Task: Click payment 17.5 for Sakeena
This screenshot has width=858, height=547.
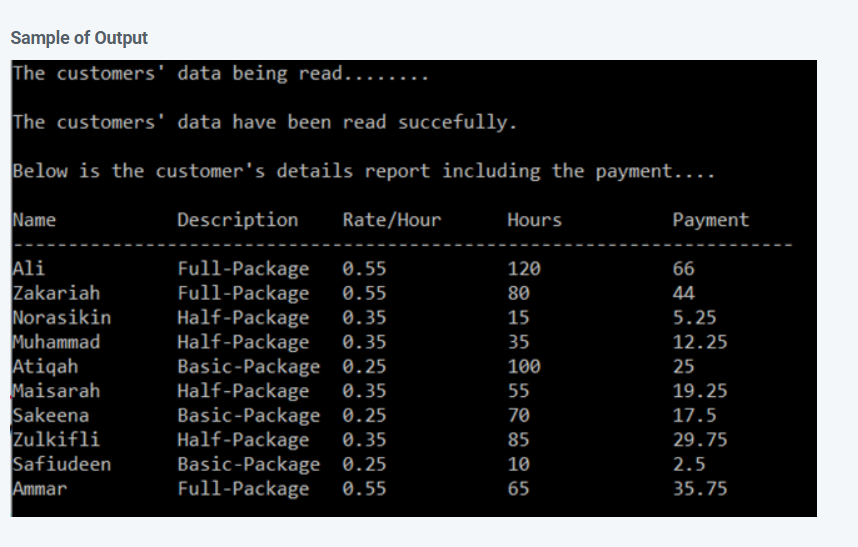Action: click(x=695, y=415)
